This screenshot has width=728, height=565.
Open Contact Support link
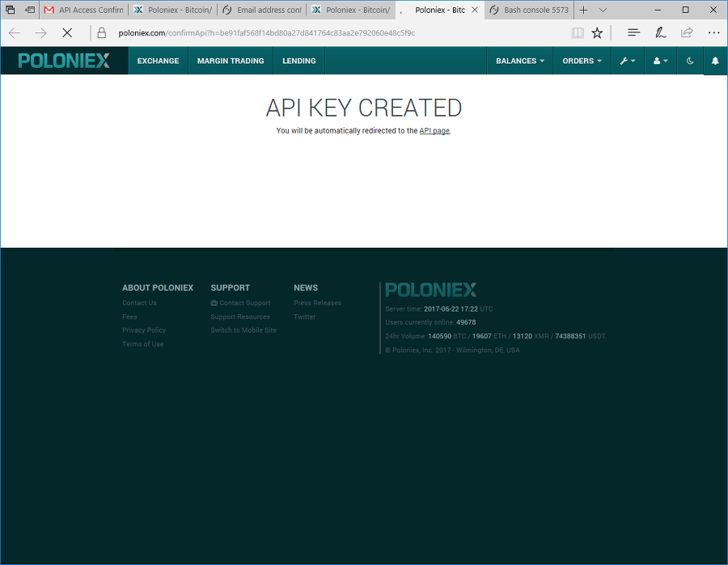tap(240, 303)
